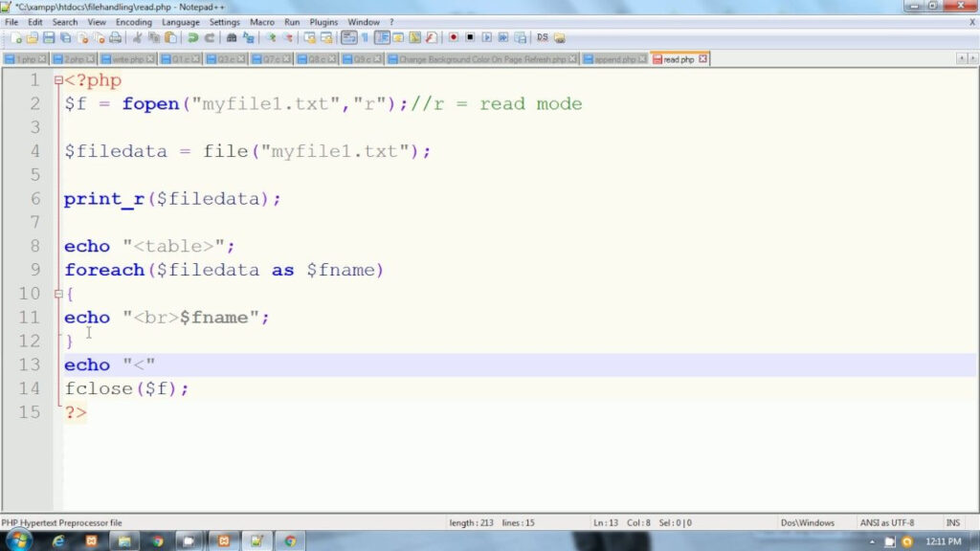Toggle Show All Characters pilcrow icon
The image size is (980, 551).
pyautogui.click(x=365, y=38)
